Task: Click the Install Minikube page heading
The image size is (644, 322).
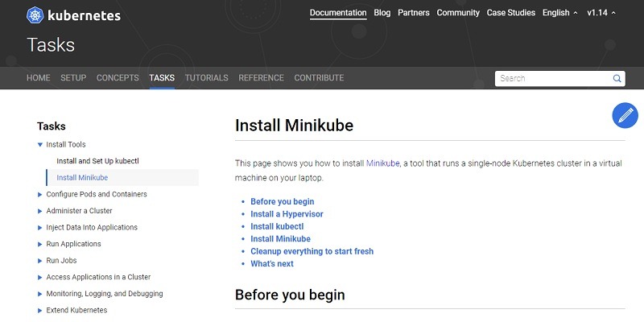Action: (x=294, y=126)
